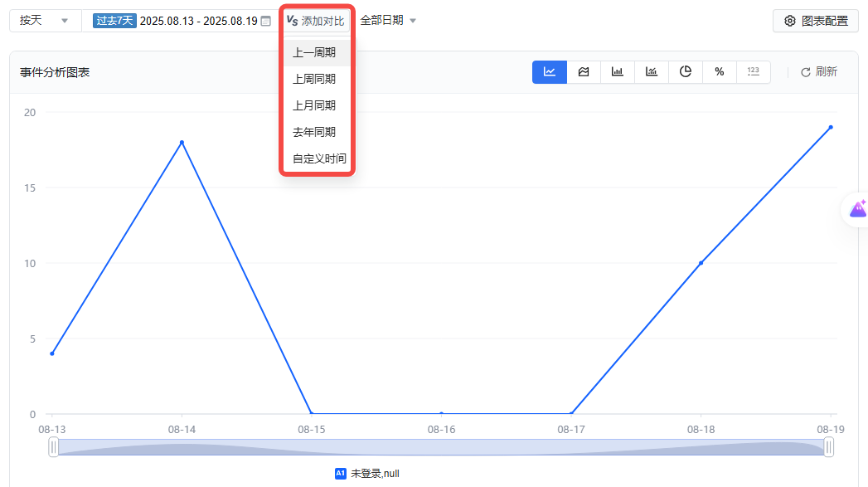868x487 pixels.
Task: Click the 图表配置 button
Action: point(816,21)
